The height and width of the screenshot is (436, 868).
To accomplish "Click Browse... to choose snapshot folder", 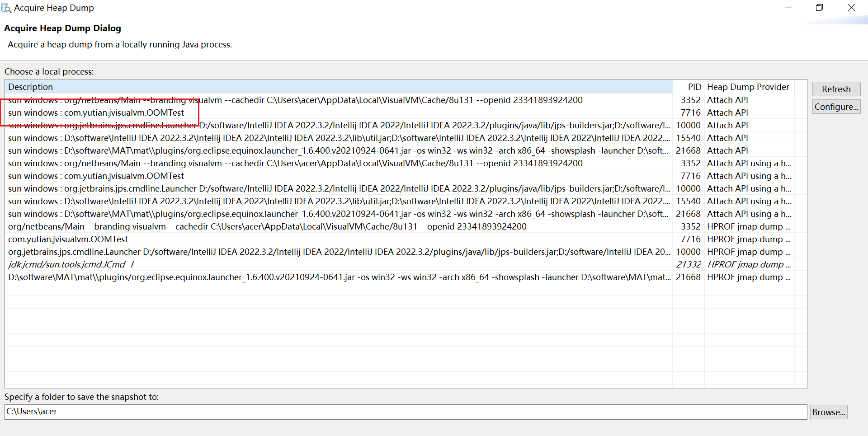I will click(x=828, y=412).
